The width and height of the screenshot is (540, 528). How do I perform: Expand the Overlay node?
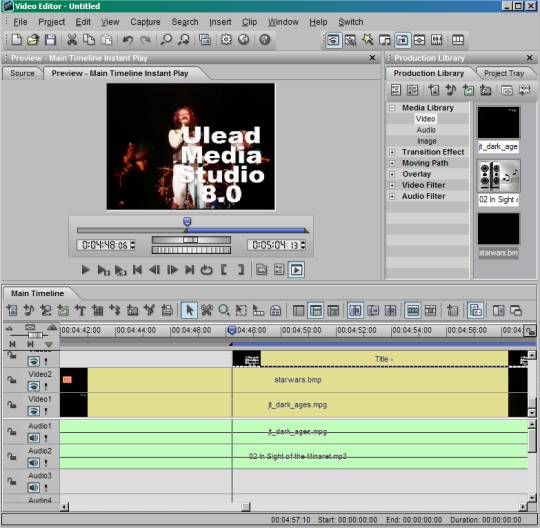coord(392,174)
